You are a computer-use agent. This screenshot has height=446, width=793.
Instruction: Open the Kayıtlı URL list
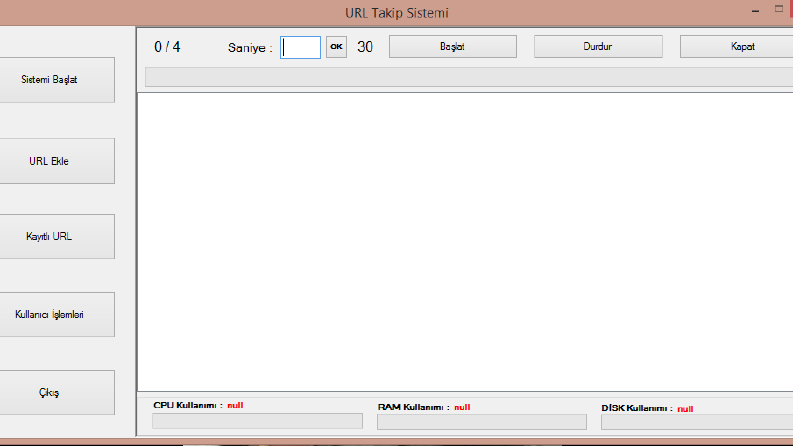57,236
